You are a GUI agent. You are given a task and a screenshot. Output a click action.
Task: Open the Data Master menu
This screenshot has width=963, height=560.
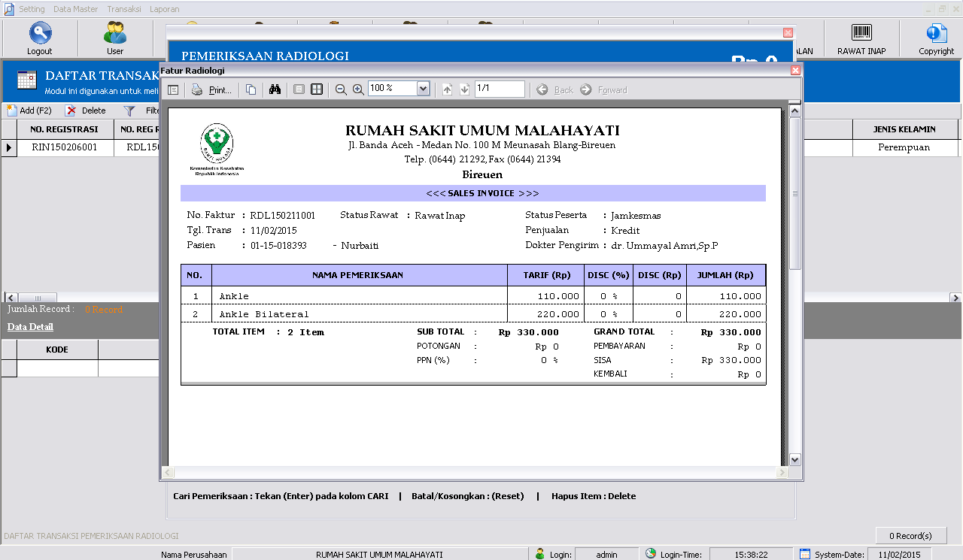tap(75, 9)
